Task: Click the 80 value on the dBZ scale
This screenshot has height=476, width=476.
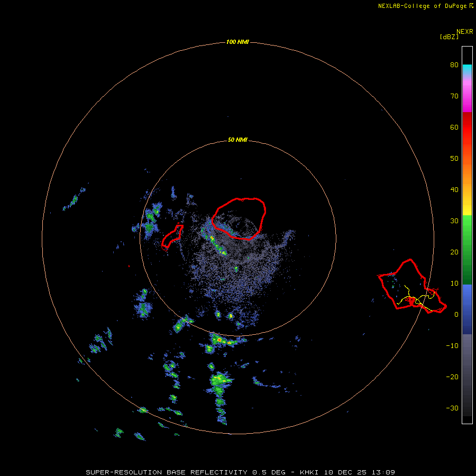Action: [x=454, y=65]
